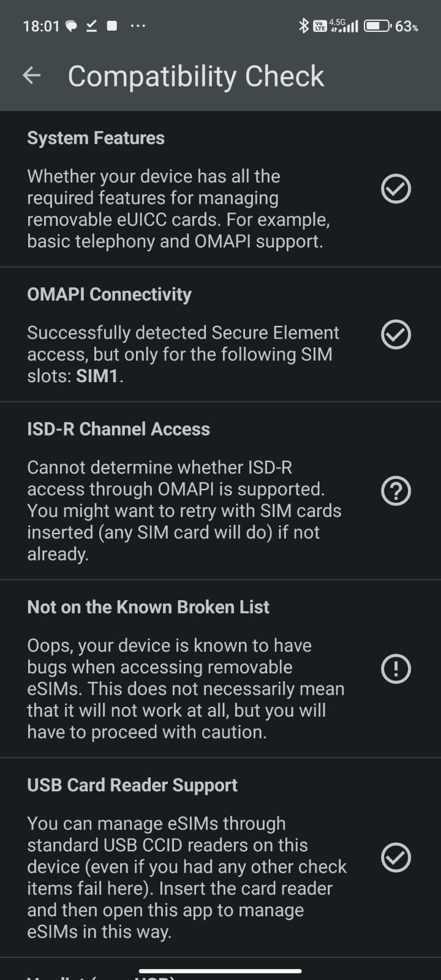Tap the 18:01 clock in status bar
The image size is (441, 980).
point(41,26)
